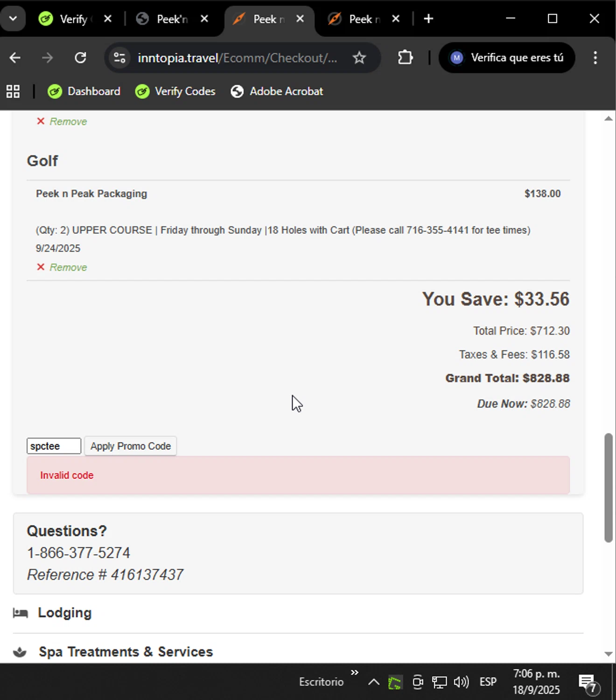Click the inntopia.travel address bar
Viewport: 616px width, 700px height.
click(x=237, y=58)
